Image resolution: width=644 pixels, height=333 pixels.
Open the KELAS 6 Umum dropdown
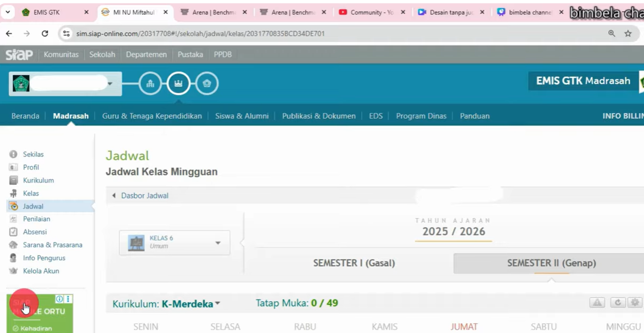coord(174,242)
